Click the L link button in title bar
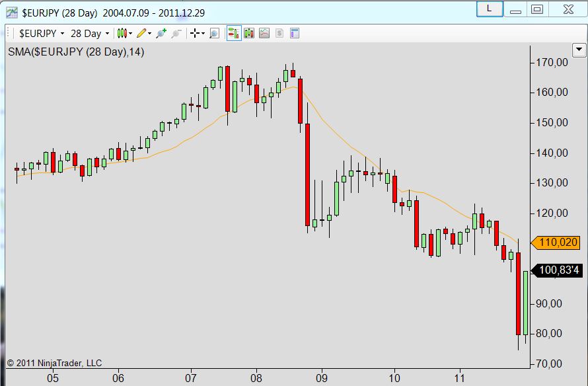Screen dimensions: 588x386 490,9
